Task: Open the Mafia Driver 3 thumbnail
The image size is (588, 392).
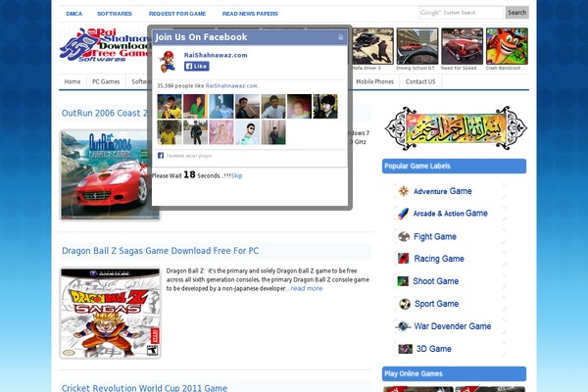Action: coord(372,46)
